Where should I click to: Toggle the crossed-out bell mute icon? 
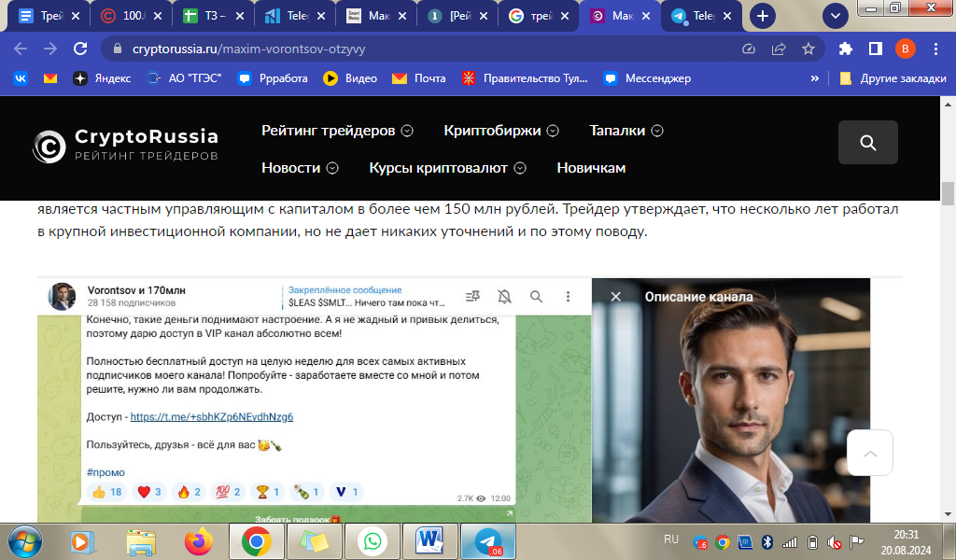(x=504, y=297)
